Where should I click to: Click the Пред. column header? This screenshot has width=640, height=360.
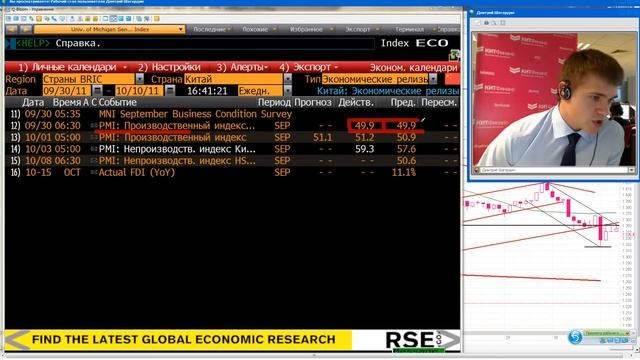[x=403, y=102]
